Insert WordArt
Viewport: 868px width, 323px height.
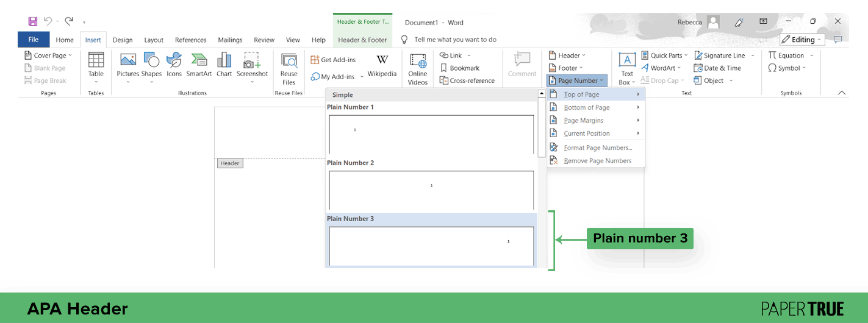(x=661, y=68)
